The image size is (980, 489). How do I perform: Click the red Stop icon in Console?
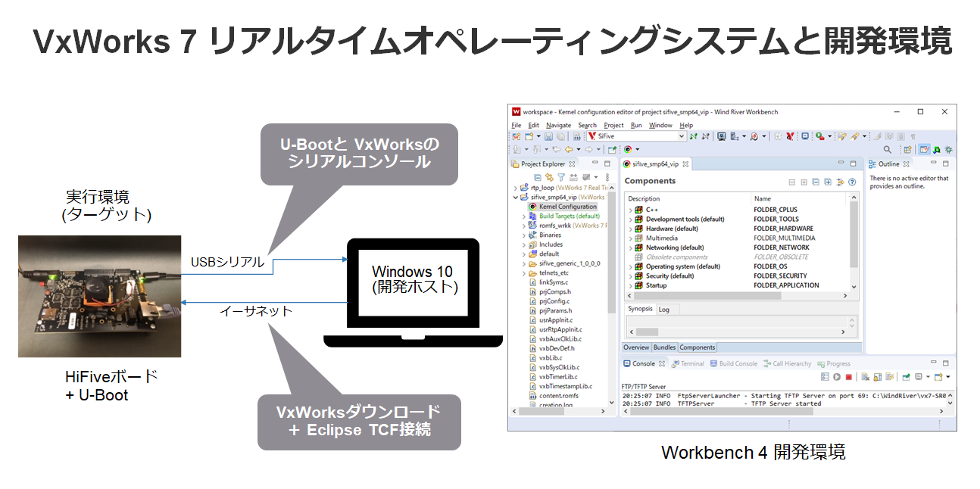coord(849,377)
